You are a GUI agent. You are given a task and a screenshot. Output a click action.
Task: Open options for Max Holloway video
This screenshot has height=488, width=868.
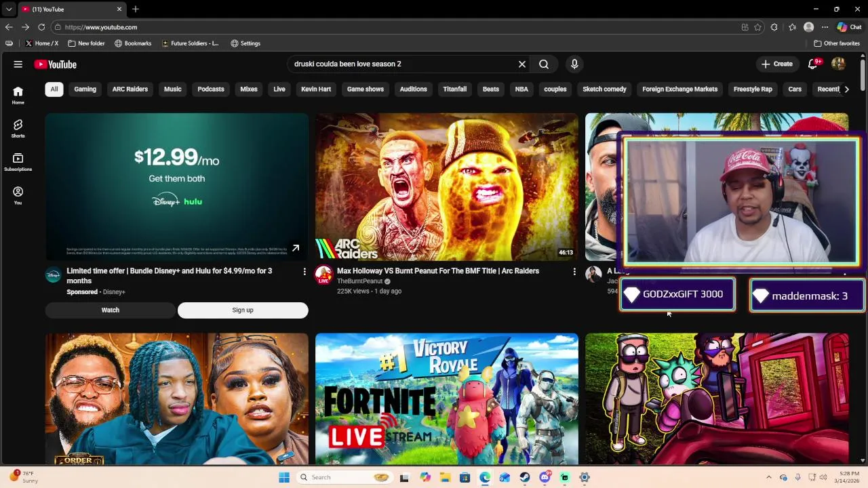click(x=574, y=272)
